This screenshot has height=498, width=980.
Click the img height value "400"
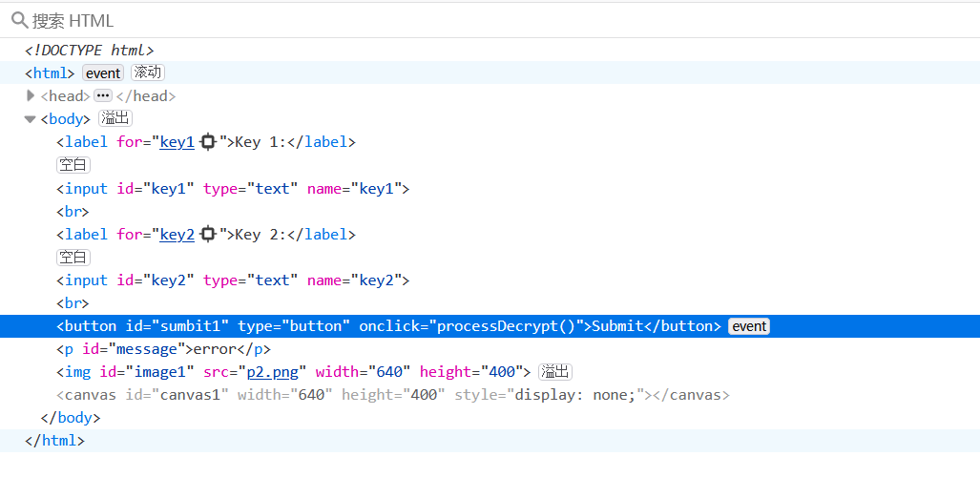click(502, 372)
